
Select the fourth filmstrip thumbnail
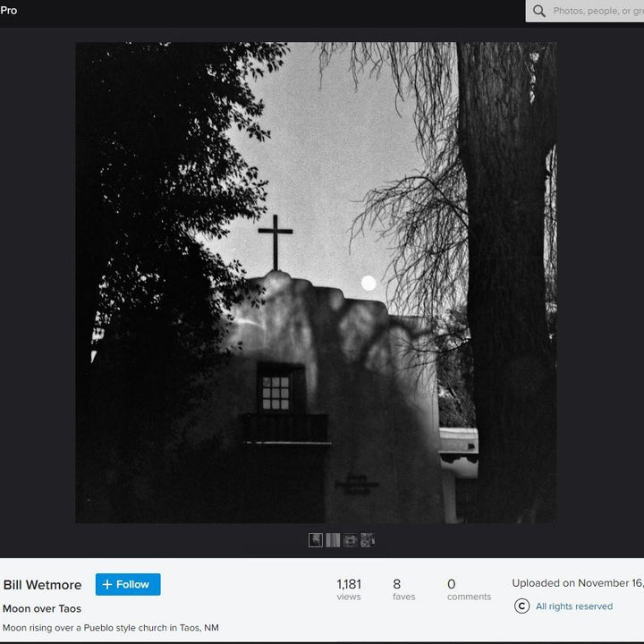(x=367, y=540)
